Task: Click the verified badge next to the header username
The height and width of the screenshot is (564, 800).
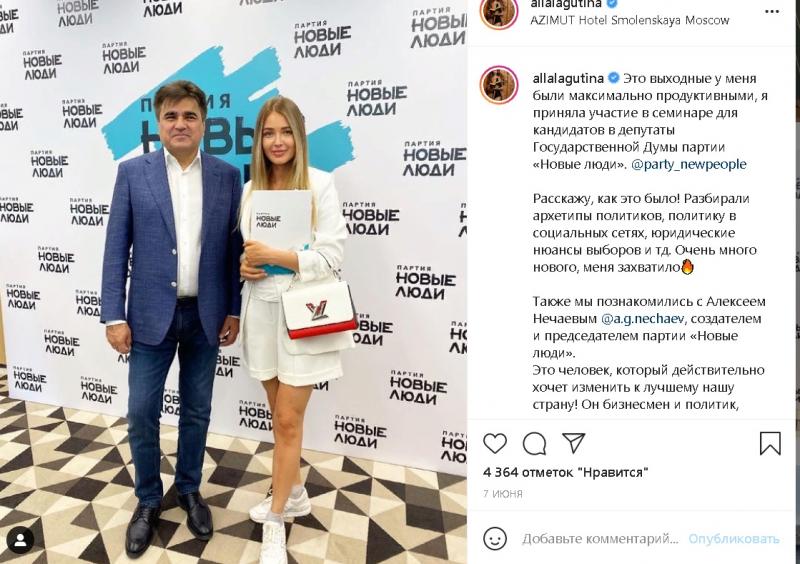Action: coord(612,4)
